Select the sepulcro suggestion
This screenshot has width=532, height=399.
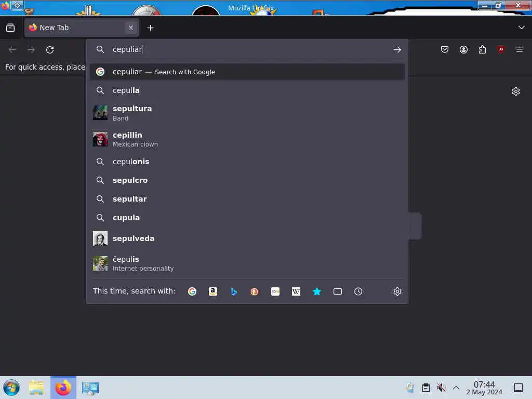tap(247, 180)
